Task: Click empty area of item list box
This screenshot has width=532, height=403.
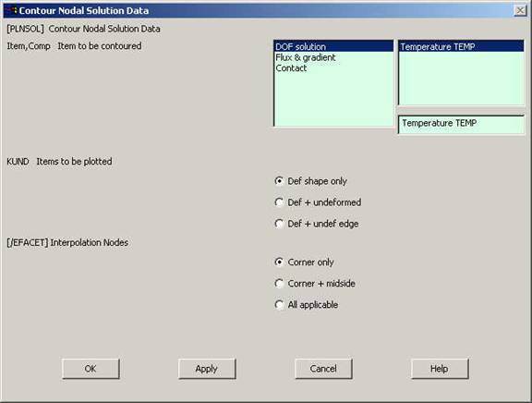Action: 333,99
